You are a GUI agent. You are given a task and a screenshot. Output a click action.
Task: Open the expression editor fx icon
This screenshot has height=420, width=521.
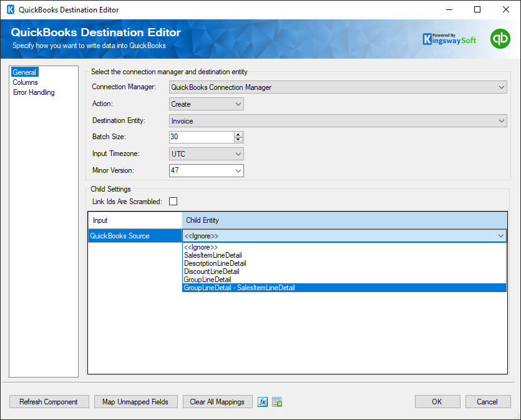[x=263, y=402]
